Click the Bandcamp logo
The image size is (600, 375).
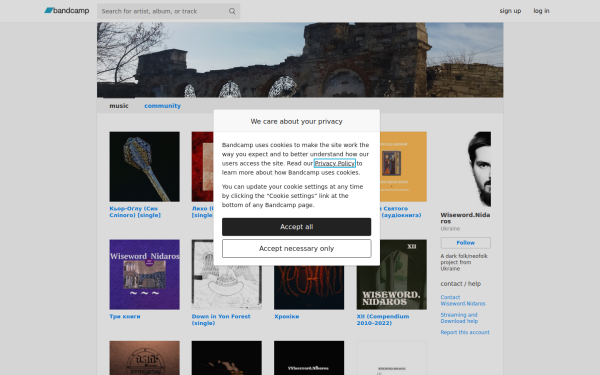pos(67,11)
